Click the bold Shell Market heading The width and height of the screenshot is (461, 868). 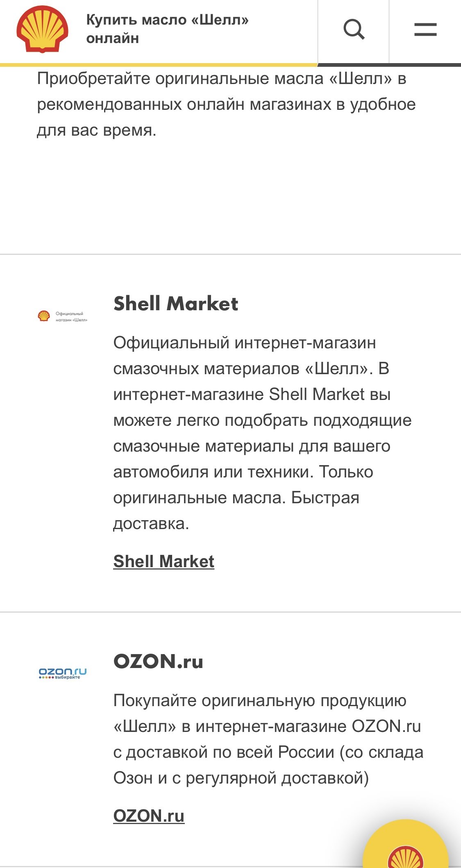tap(175, 304)
